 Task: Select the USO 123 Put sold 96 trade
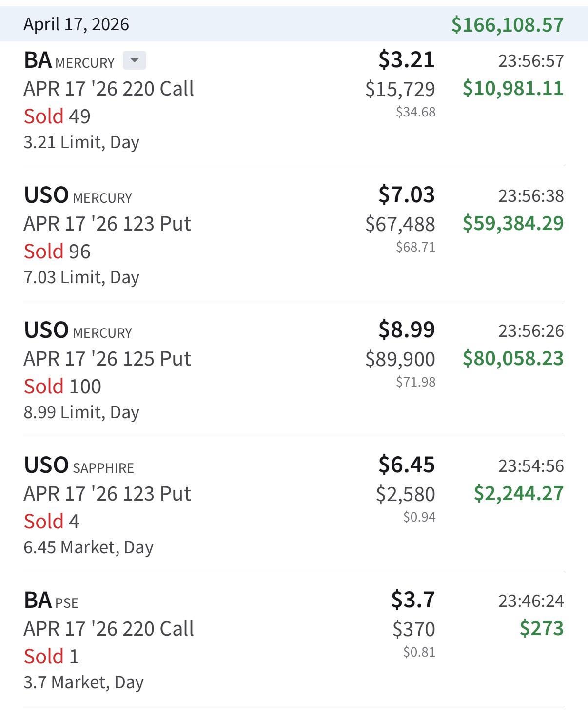click(107, 224)
